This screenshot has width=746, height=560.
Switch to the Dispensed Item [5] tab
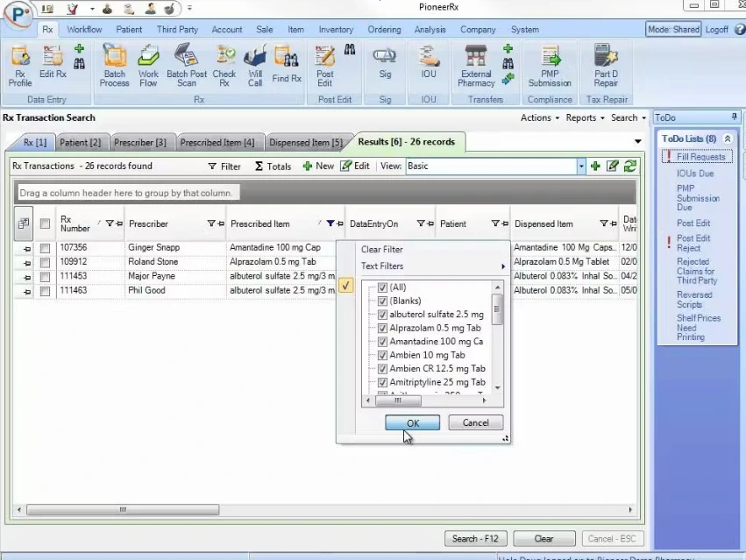[x=306, y=142]
